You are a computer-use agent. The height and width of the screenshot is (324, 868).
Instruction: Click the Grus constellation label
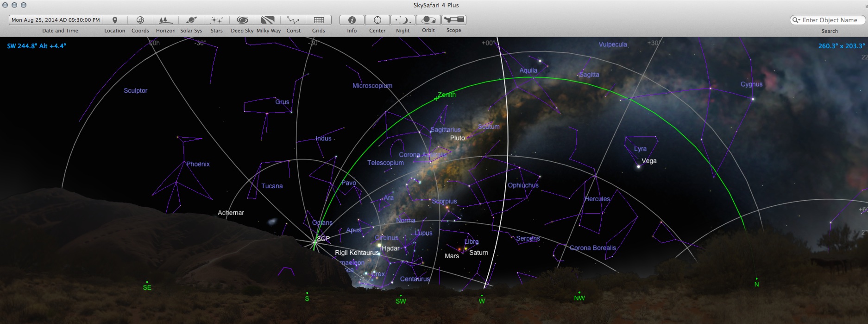282,102
